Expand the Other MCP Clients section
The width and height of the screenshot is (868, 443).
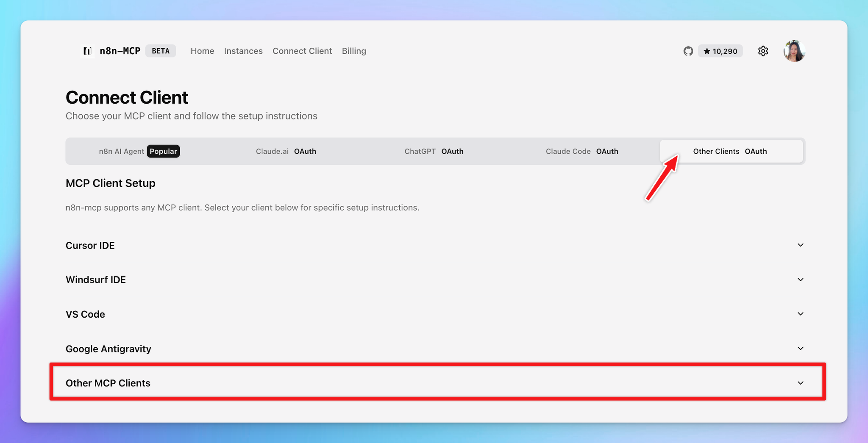(x=435, y=383)
